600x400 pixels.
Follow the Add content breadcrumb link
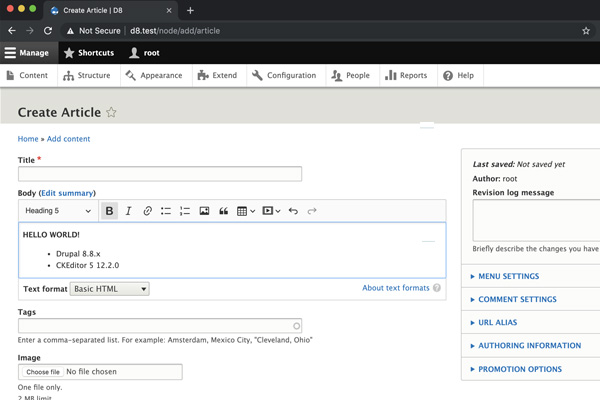(68, 139)
